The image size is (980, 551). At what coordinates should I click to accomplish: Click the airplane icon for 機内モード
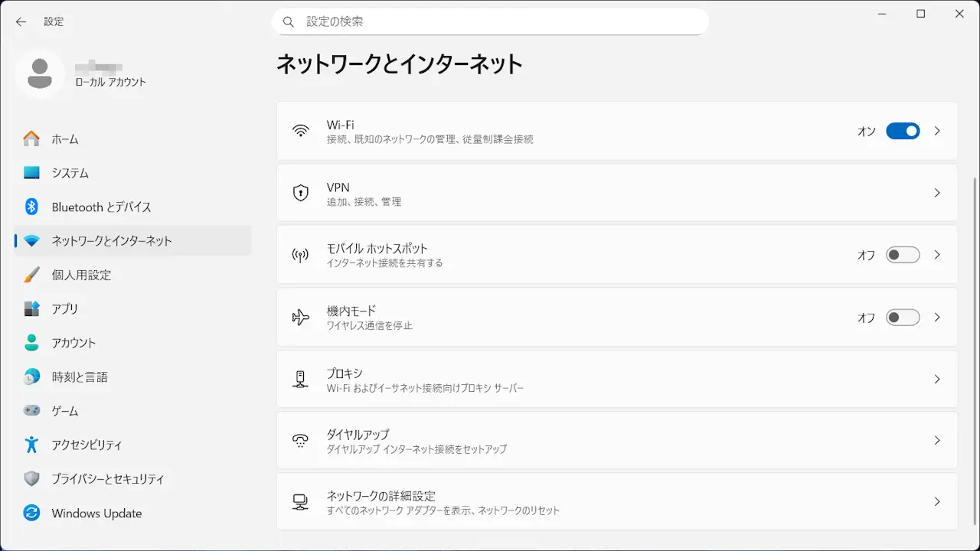[301, 318]
